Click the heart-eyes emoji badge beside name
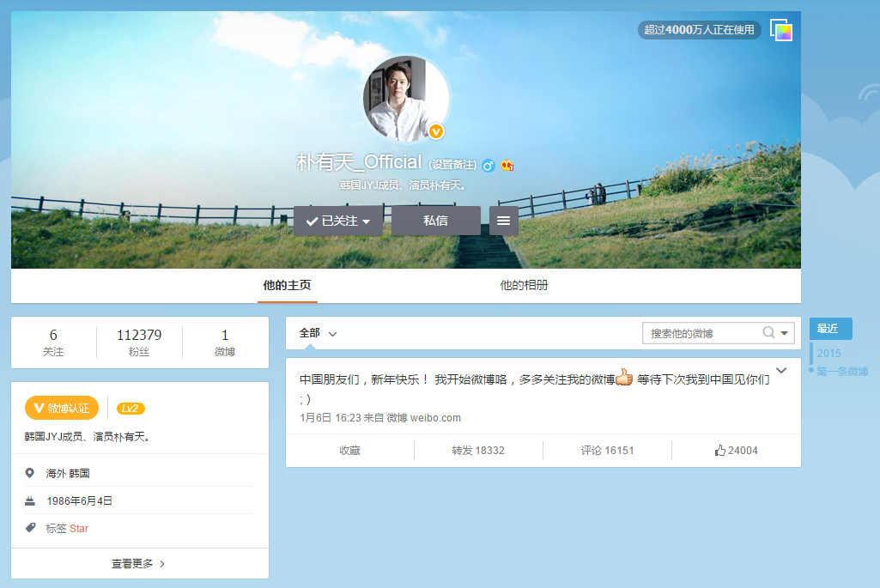Viewport: 880px width, 588px height. [507, 165]
